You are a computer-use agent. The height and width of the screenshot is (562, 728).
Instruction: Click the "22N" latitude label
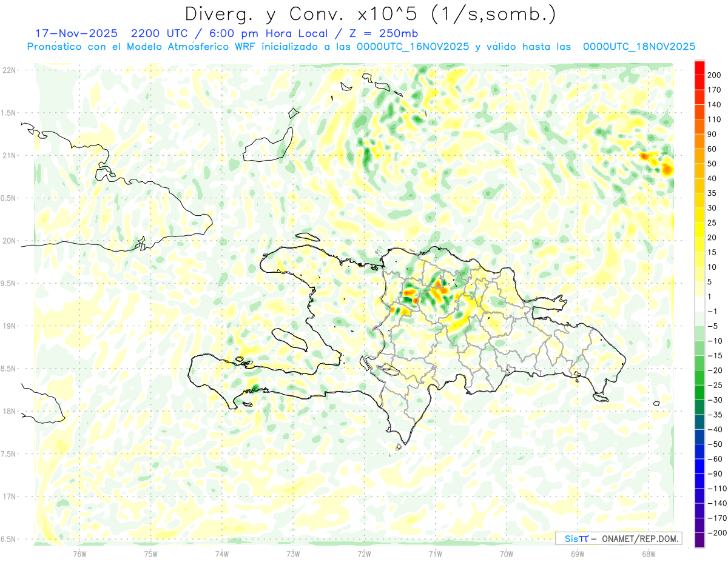pos(9,70)
